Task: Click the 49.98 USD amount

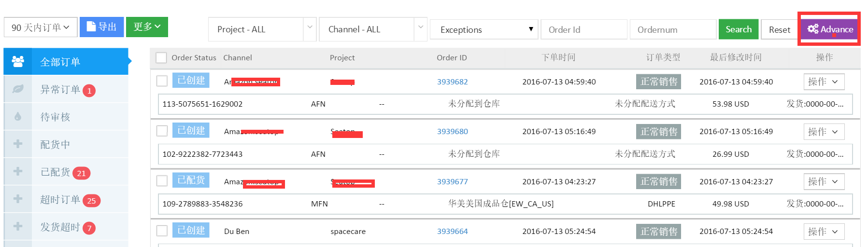Action: pyautogui.click(x=730, y=204)
